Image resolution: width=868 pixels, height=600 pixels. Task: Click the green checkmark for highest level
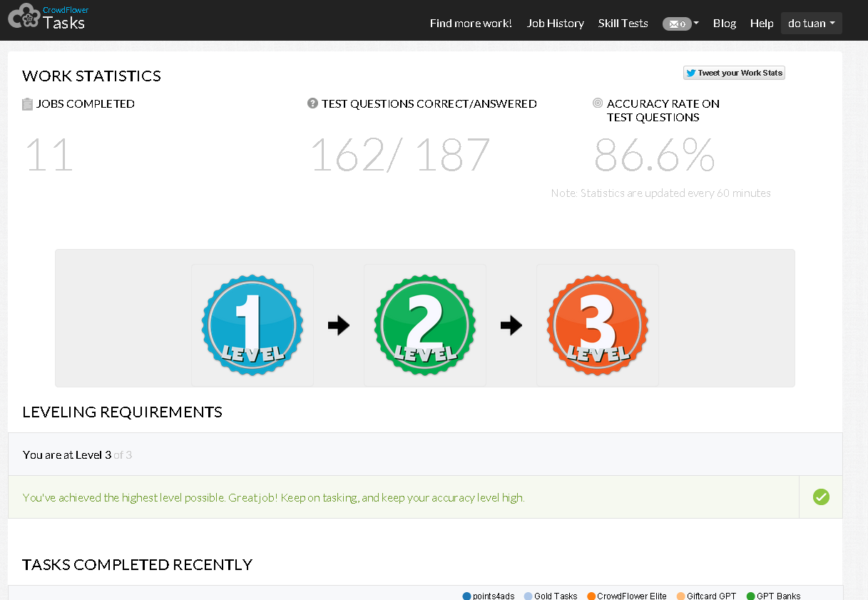pyautogui.click(x=821, y=497)
